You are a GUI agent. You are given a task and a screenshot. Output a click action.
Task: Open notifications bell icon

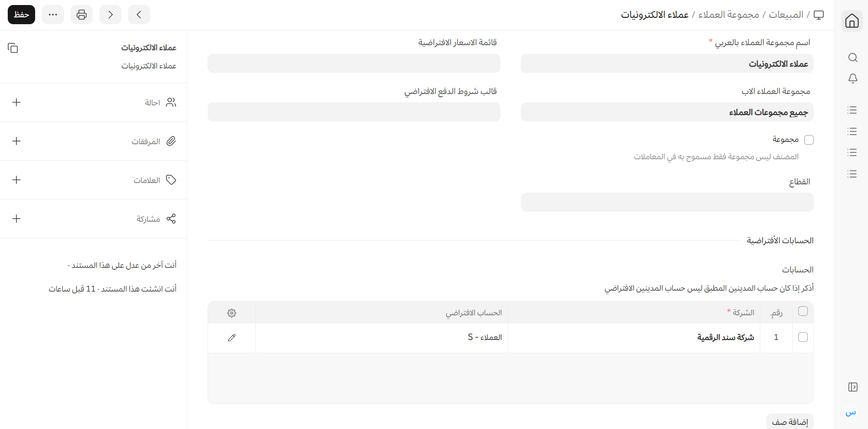852,78
